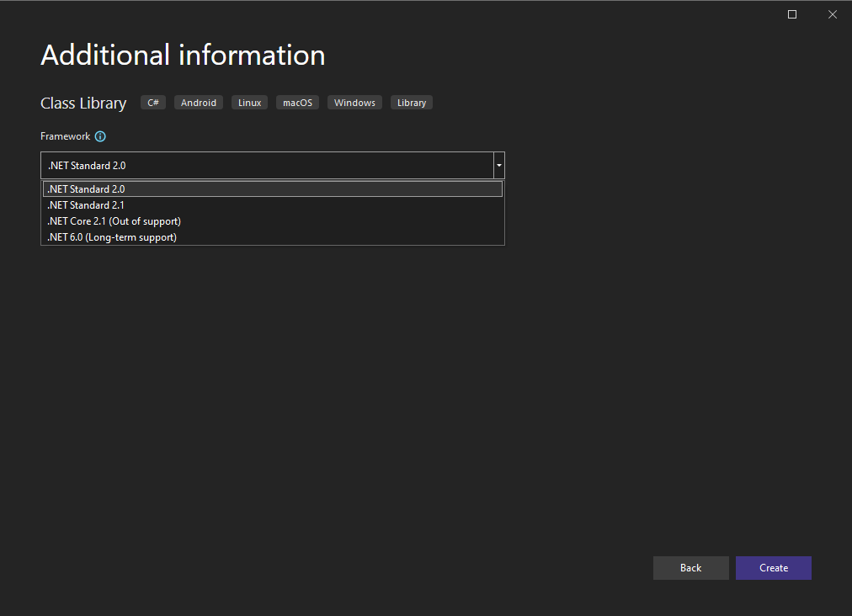Choose .NET Standard 2.1 option
The image size is (852, 616).
click(272, 205)
